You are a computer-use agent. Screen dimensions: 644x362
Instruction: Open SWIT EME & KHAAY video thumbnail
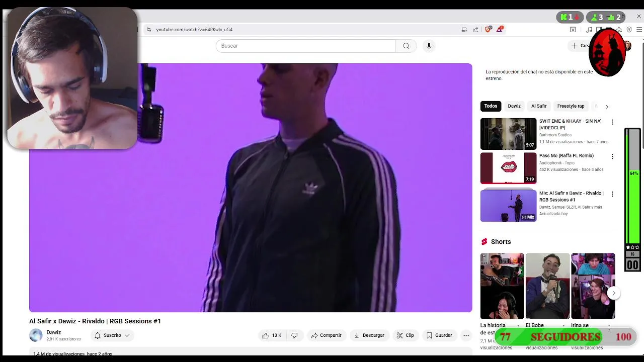pos(508,134)
